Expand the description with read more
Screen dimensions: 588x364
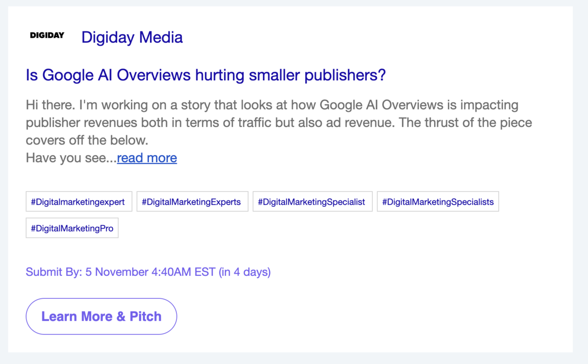point(147,158)
